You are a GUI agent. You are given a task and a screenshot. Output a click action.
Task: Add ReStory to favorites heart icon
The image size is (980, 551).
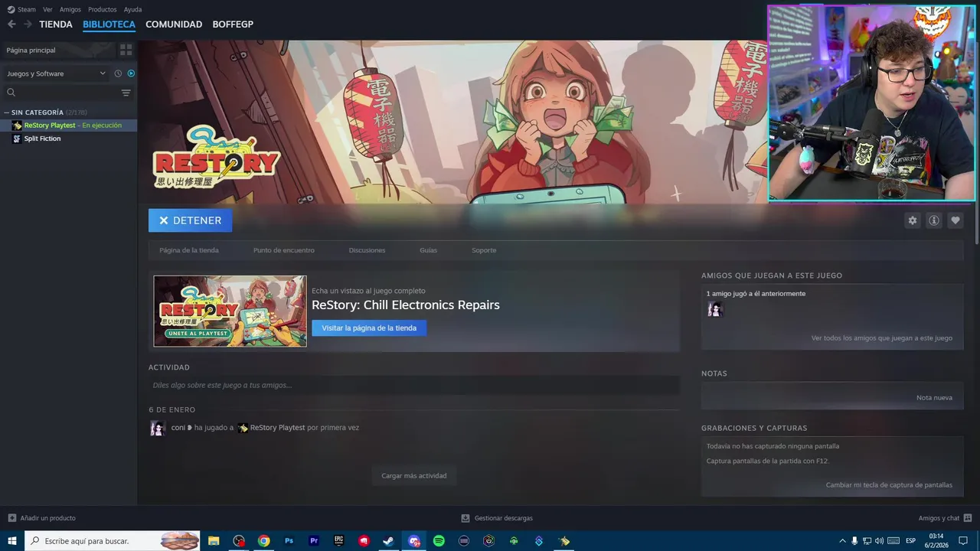coord(955,220)
